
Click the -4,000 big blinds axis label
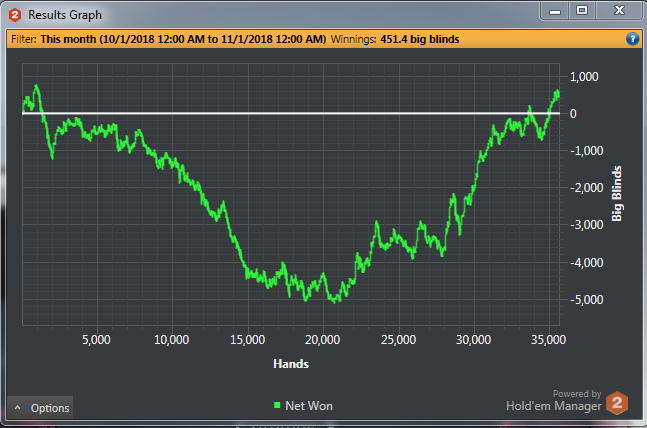(586, 262)
